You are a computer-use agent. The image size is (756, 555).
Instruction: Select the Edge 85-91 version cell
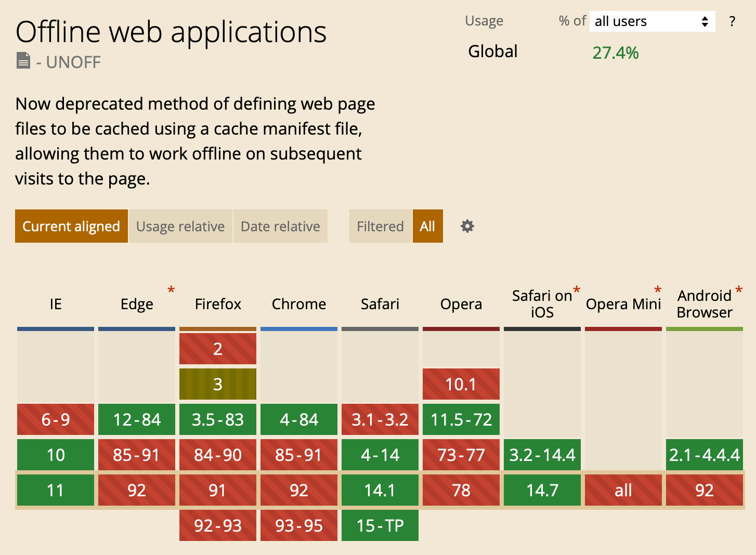[x=137, y=455]
